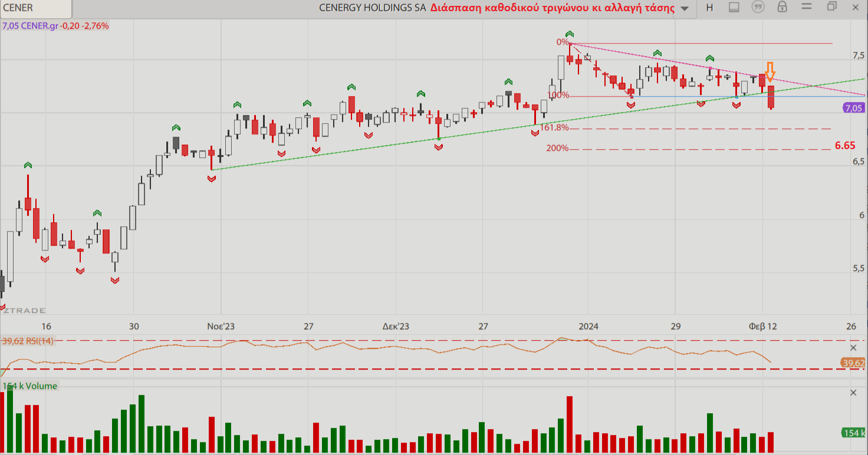868x455 pixels.
Task: Toggle the bottom panel layout icon
Action: (x=734, y=7)
